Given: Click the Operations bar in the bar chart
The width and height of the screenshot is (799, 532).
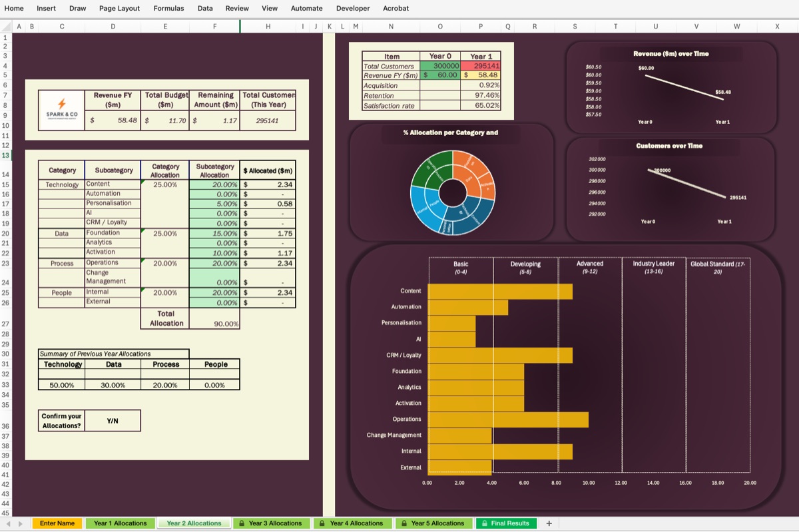Looking at the screenshot, I should coord(507,419).
